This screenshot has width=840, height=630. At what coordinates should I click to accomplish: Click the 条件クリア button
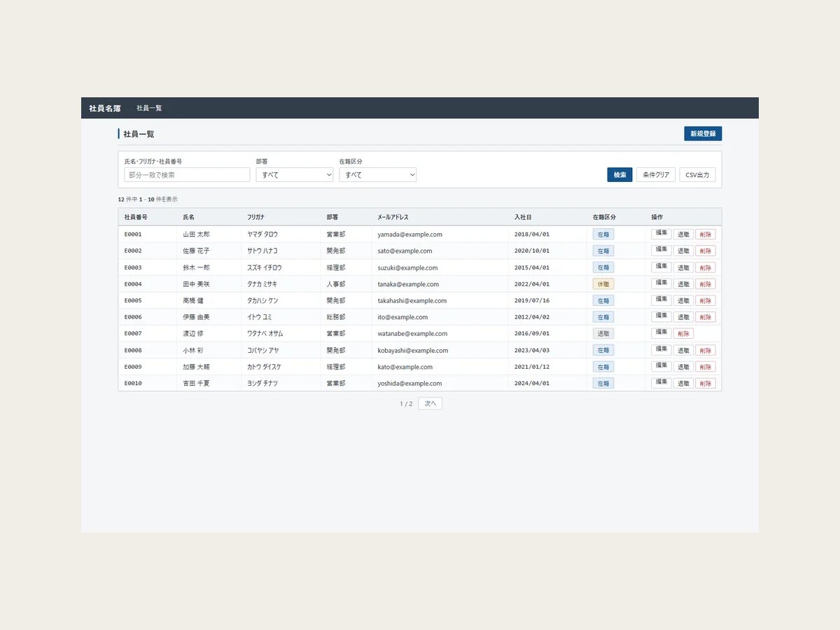coord(656,175)
